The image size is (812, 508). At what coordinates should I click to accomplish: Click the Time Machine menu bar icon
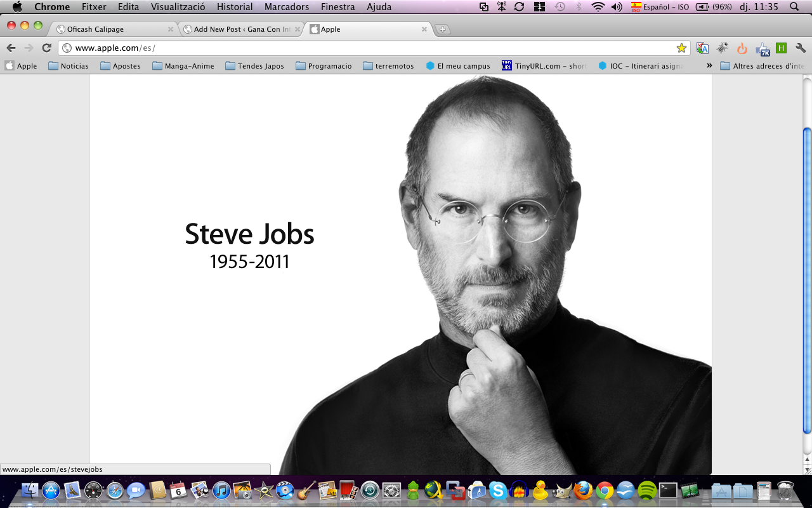click(560, 7)
